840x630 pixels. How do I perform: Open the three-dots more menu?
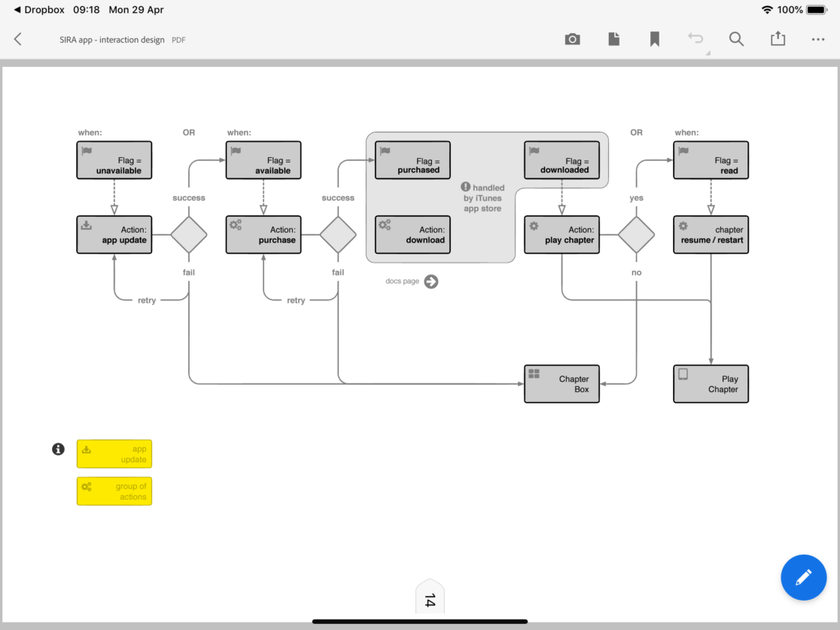coord(818,39)
